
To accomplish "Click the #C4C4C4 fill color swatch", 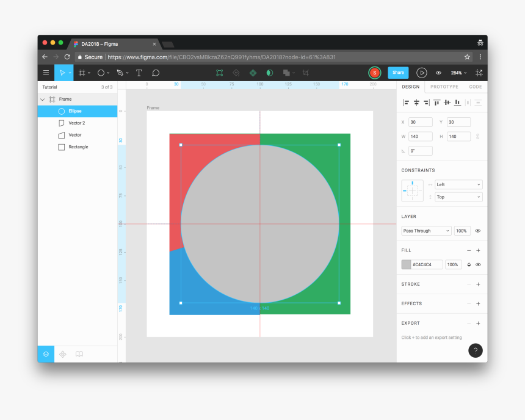I will click(407, 264).
